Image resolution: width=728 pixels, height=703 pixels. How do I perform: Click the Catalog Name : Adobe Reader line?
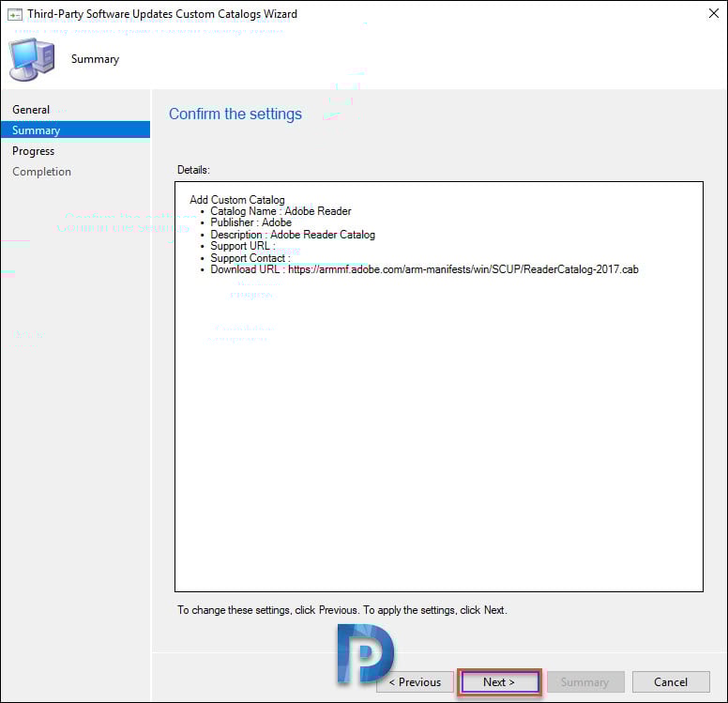[x=281, y=211]
